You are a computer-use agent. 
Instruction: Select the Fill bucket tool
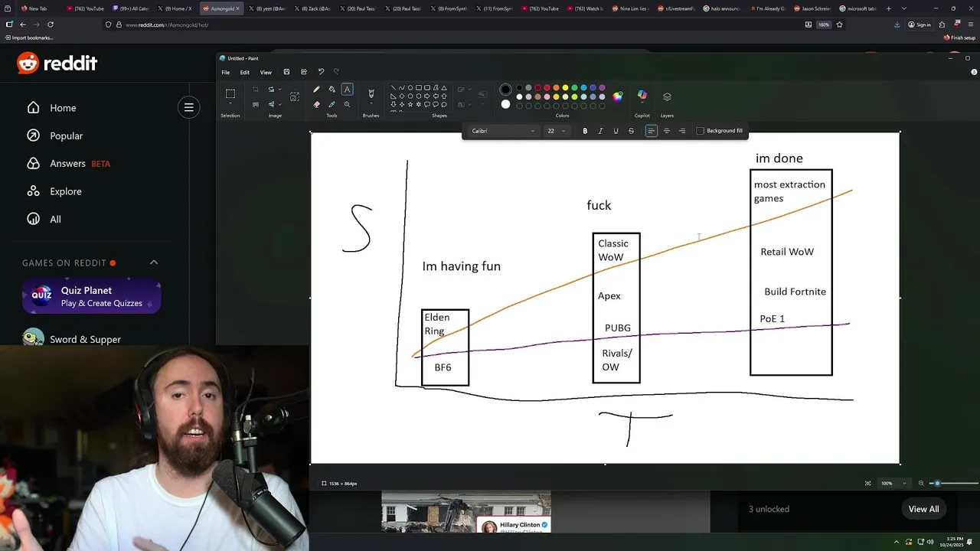pyautogui.click(x=332, y=89)
